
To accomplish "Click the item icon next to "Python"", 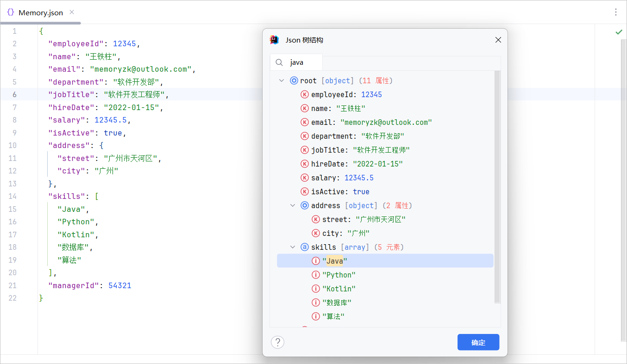I will click(x=315, y=274).
